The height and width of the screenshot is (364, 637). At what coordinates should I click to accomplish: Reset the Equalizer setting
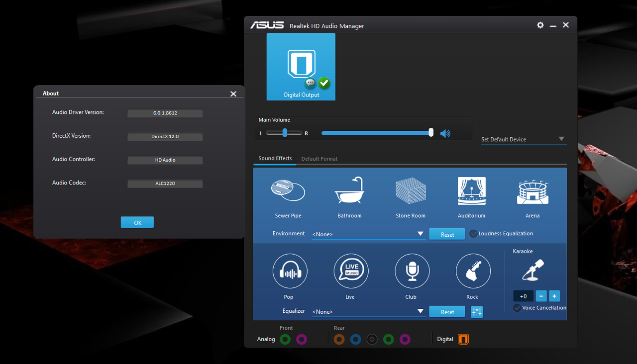point(447,312)
